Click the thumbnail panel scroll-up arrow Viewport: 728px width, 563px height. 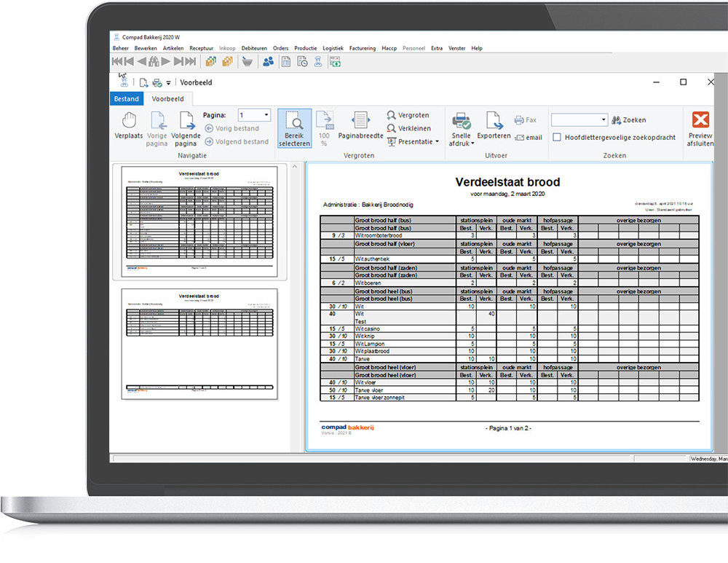click(x=295, y=167)
